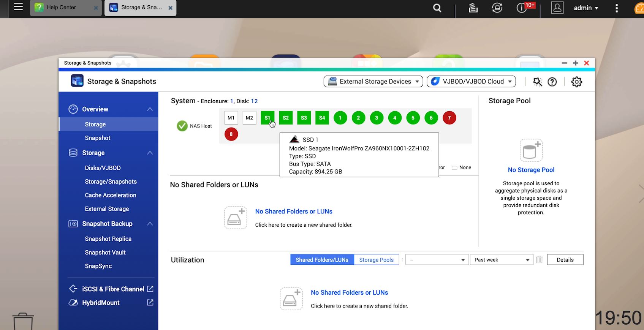Select red error disk 7

tap(449, 118)
